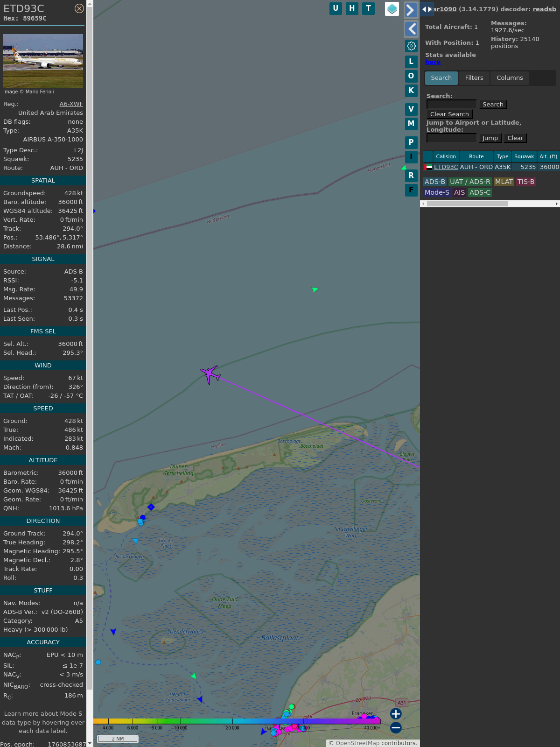Switch to the Search tab
The width and height of the screenshot is (560, 747).
pyautogui.click(x=441, y=78)
